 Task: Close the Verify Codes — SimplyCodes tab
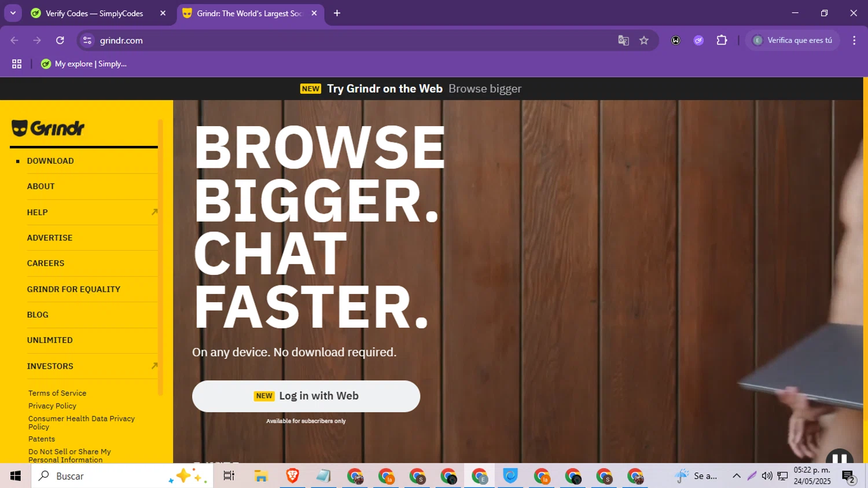pyautogui.click(x=163, y=13)
